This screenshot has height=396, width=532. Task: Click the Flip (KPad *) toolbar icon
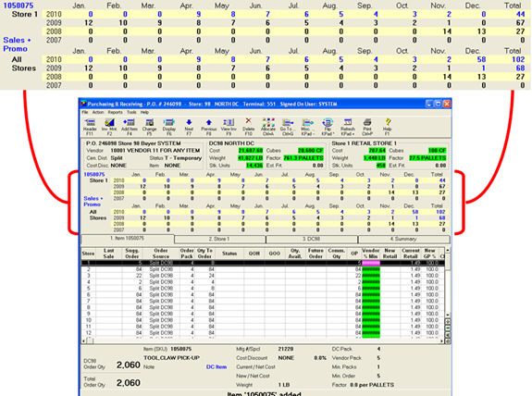click(328, 127)
